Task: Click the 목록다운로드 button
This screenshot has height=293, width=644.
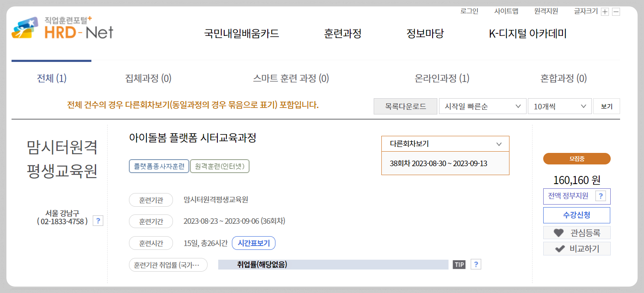Action: click(x=406, y=106)
